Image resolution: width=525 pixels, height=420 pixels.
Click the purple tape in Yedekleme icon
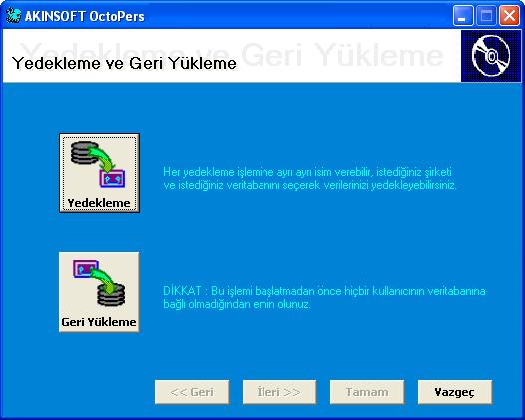[112, 179]
